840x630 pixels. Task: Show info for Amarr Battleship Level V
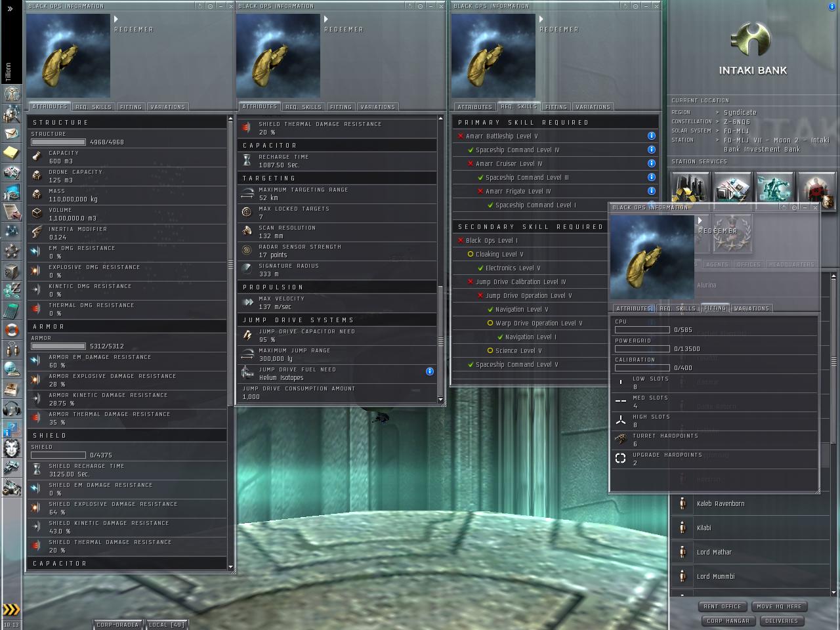click(x=651, y=136)
